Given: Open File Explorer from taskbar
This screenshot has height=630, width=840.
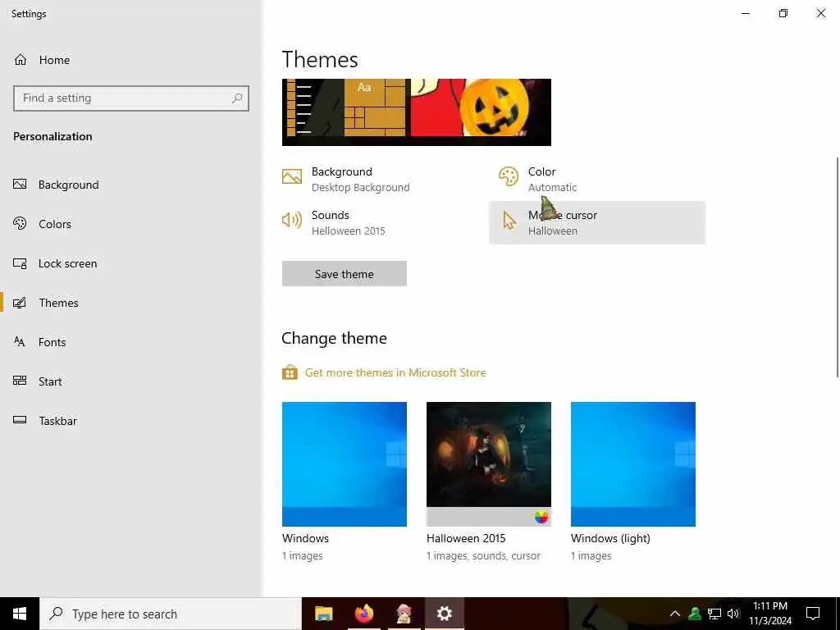Looking at the screenshot, I should tap(323, 614).
